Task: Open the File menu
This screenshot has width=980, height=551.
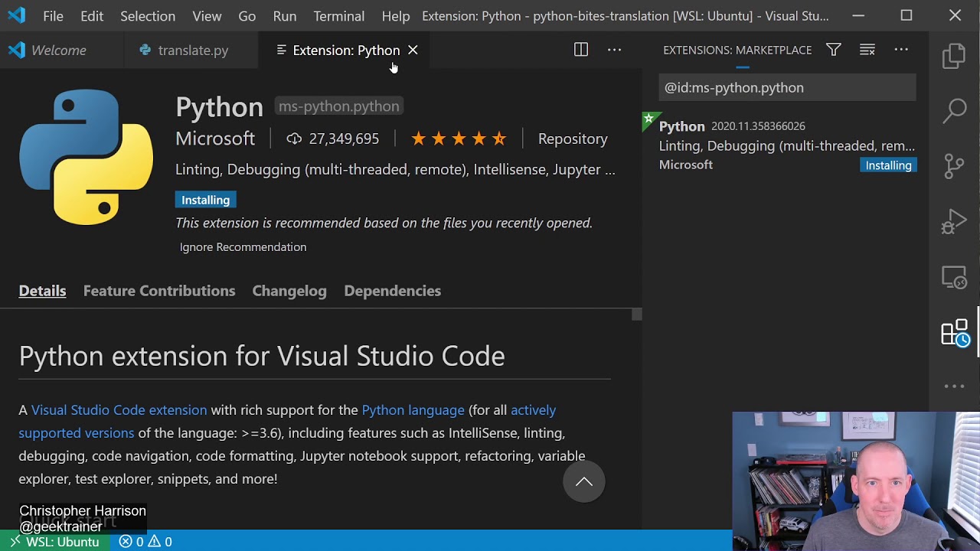Action: pyautogui.click(x=54, y=16)
